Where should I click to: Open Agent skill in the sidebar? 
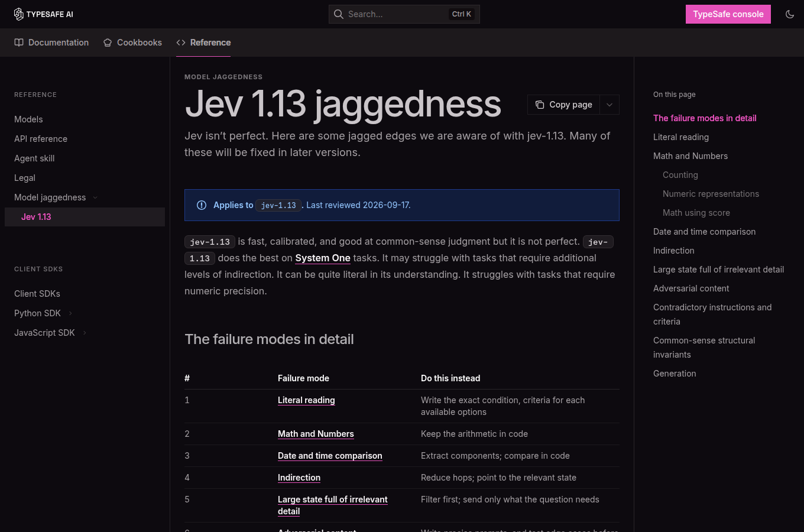pos(34,158)
